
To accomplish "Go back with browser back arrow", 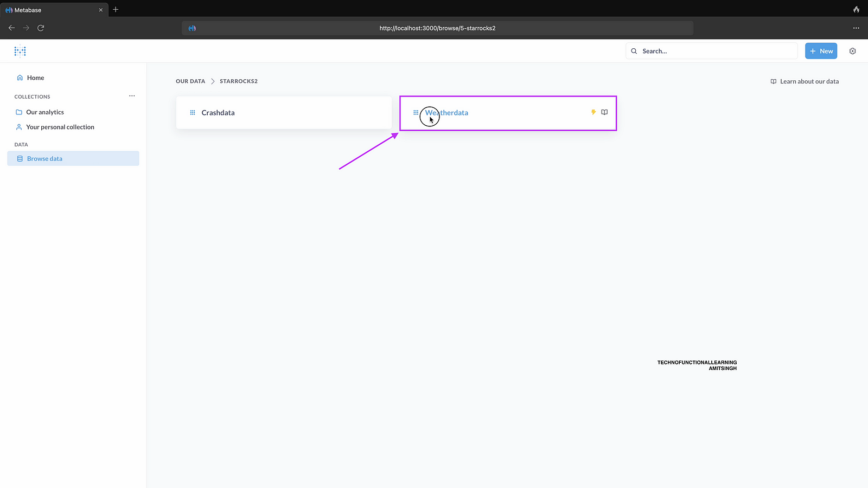I will point(11,28).
